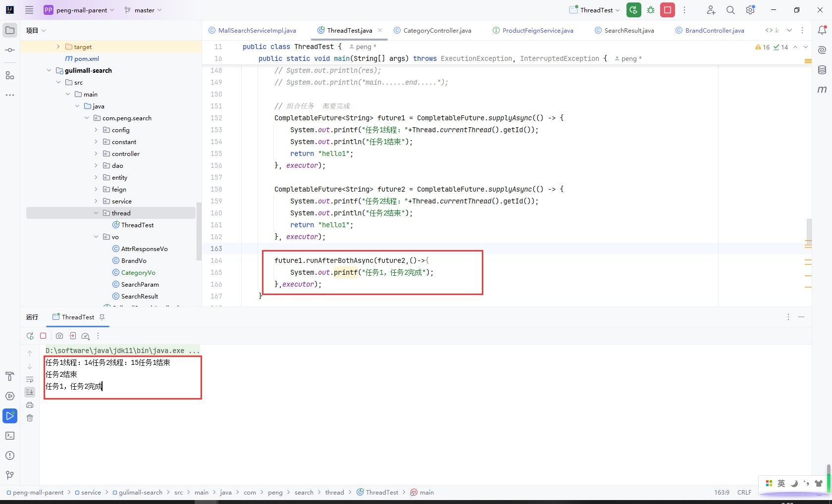Open the Database tool window
The height and width of the screenshot is (504, 832).
click(x=822, y=70)
